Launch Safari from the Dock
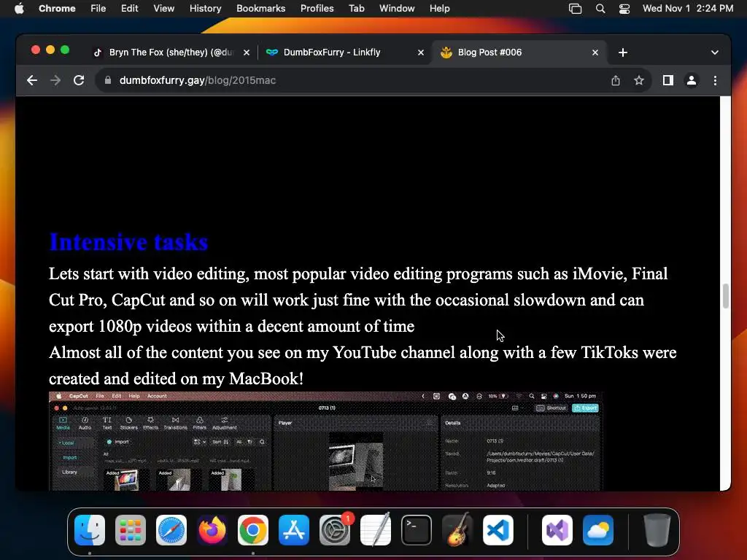The image size is (747, 560). pos(171,530)
